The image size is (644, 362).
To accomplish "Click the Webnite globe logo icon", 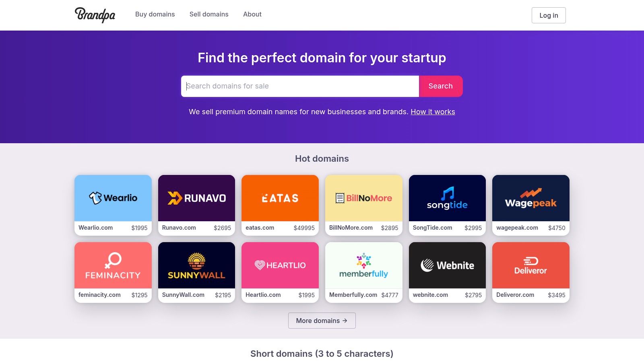I will point(427,265).
